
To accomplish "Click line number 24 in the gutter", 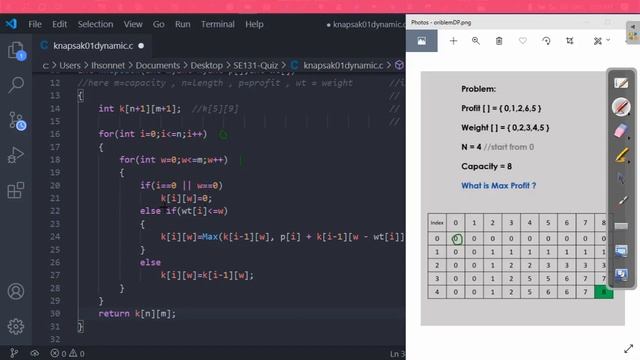I will click(55, 237).
